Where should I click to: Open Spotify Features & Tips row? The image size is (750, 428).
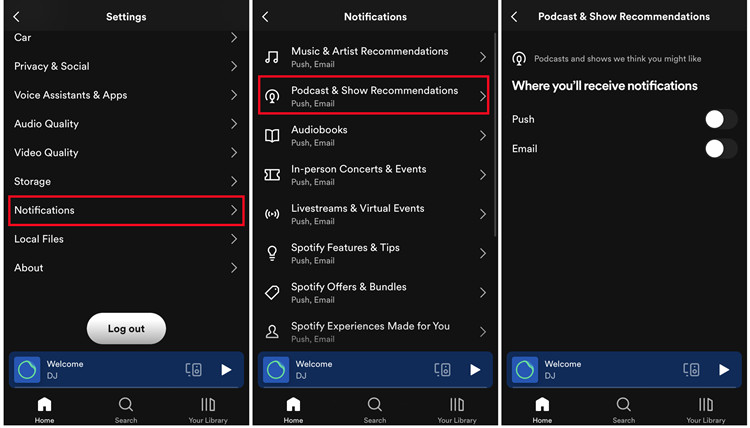pyautogui.click(x=374, y=253)
